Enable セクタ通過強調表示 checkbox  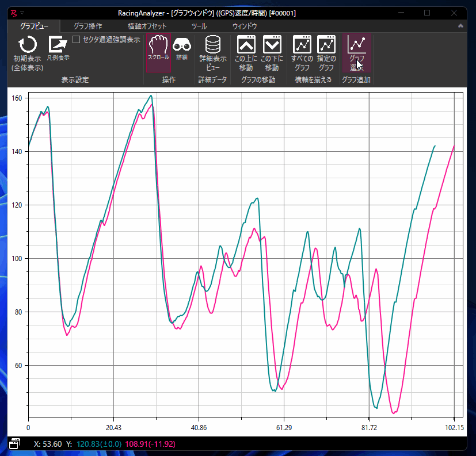[x=77, y=40]
